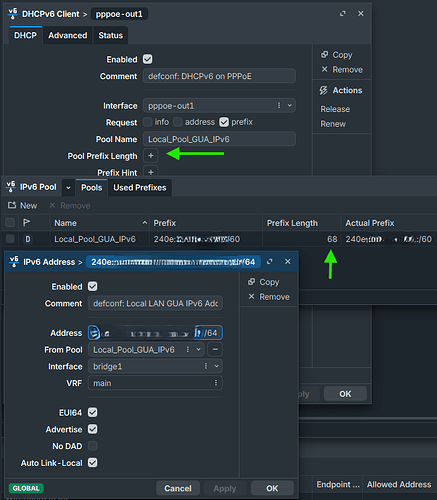Enable the address request checkbox
Screen dimensions: 437x500
click(x=178, y=122)
